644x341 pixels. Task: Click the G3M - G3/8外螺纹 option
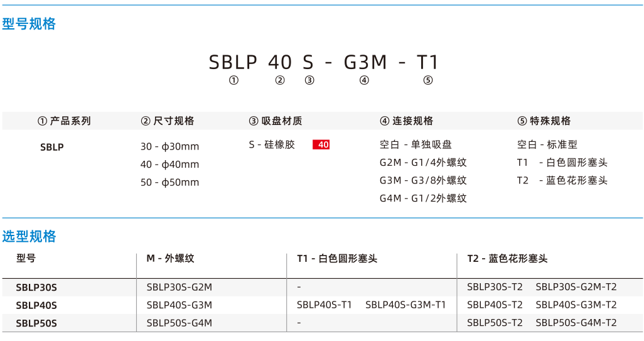[423, 180]
